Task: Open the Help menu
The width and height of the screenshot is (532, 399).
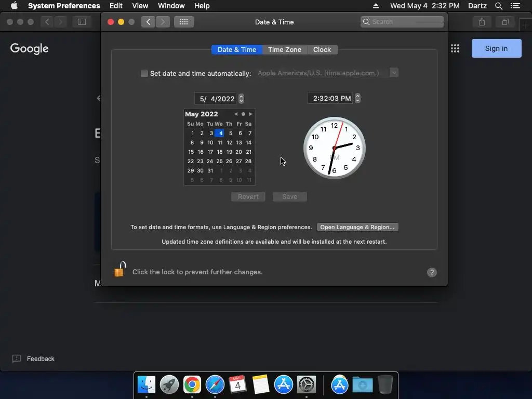Action: click(202, 6)
